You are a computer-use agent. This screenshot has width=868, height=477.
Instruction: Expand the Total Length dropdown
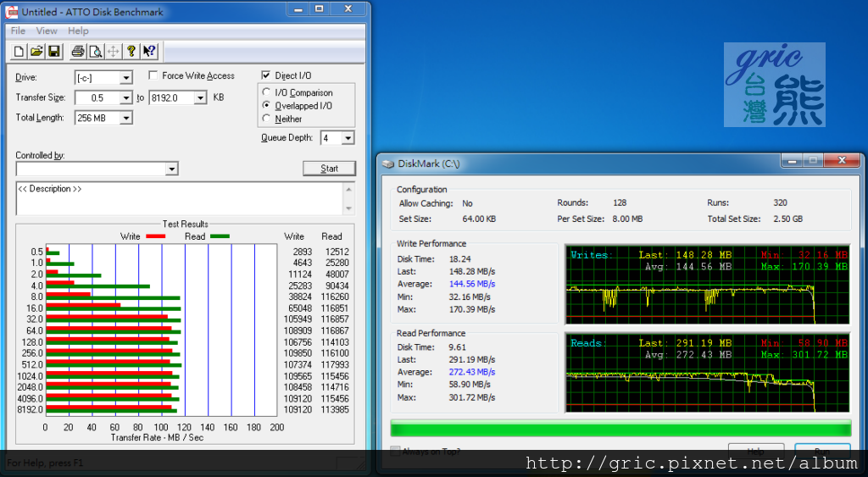tap(125, 119)
